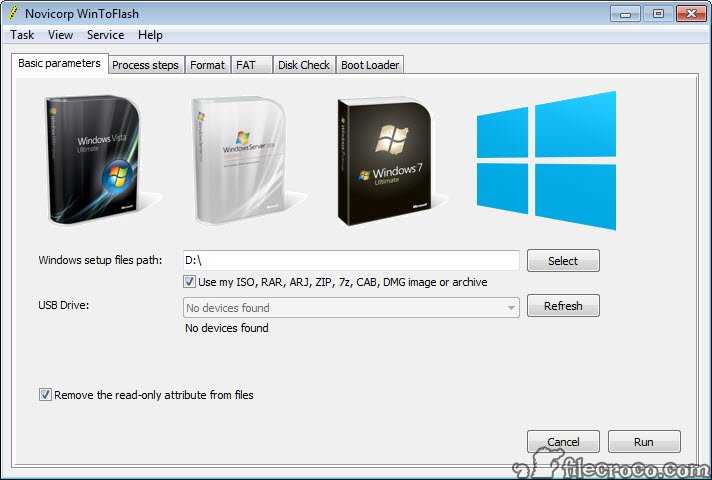Refresh the USB drive list

(x=563, y=306)
